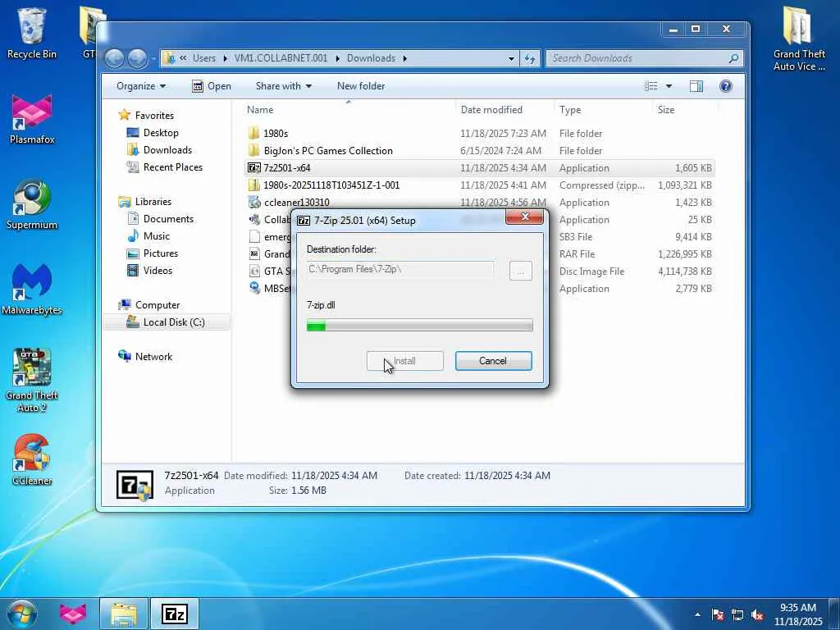Viewport: 840px width, 630px height.
Task: Change view with the view icon
Action: click(x=651, y=86)
